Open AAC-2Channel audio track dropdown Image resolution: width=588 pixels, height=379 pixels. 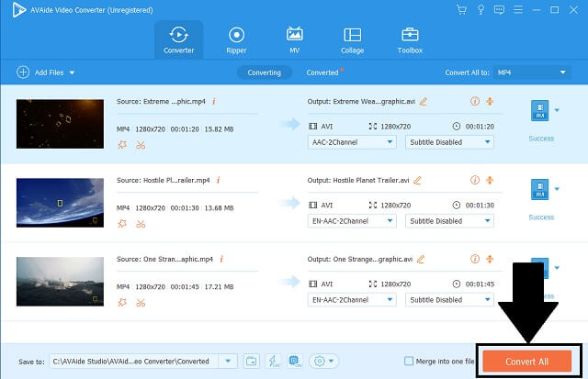click(352, 142)
